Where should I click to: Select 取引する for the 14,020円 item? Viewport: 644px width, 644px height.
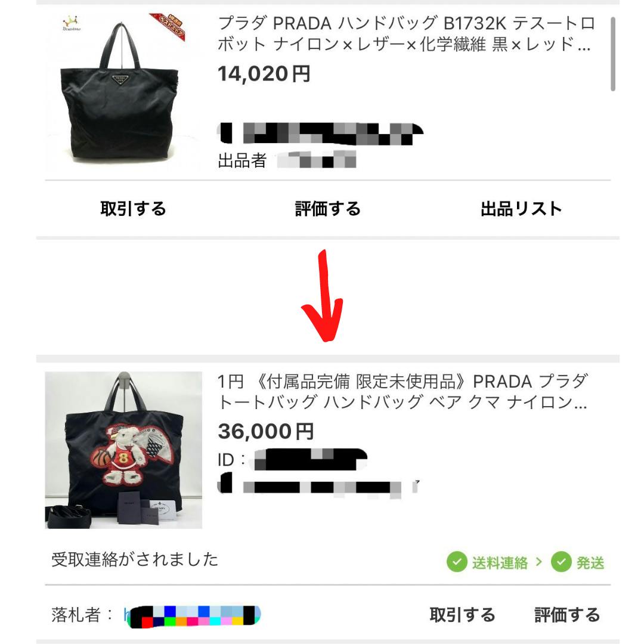point(134,209)
